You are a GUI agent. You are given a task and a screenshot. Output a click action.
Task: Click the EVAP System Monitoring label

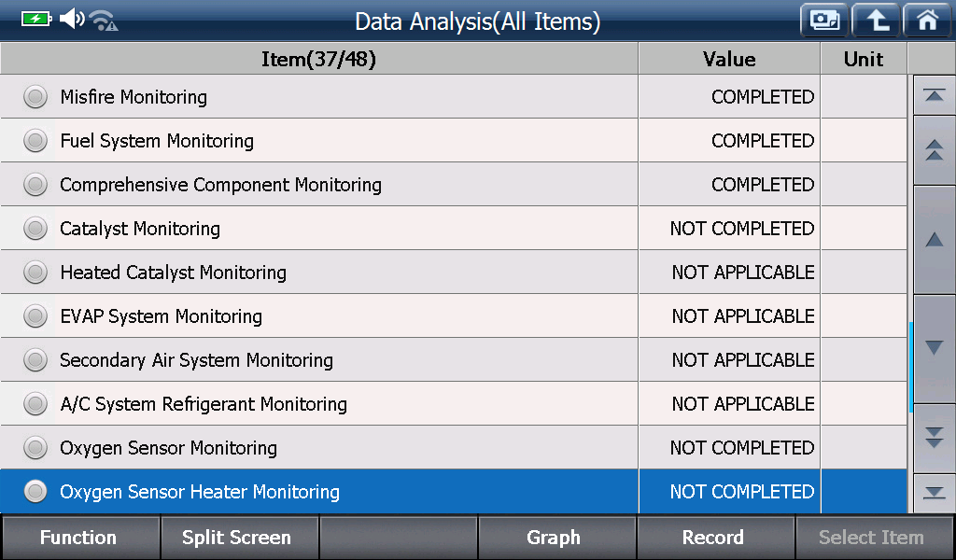coord(161,316)
